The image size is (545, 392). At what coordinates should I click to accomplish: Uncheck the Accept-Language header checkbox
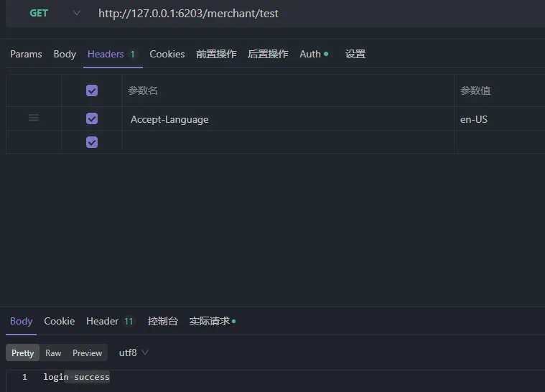[92, 118]
